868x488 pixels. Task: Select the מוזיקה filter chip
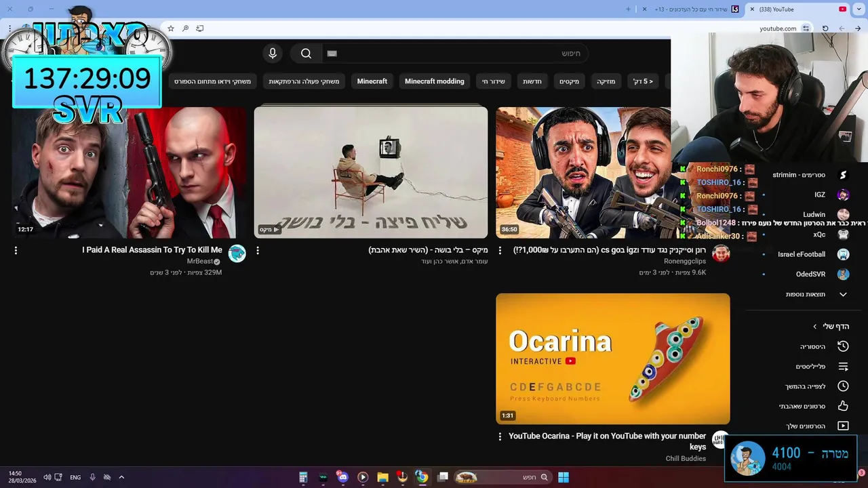[x=606, y=81]
